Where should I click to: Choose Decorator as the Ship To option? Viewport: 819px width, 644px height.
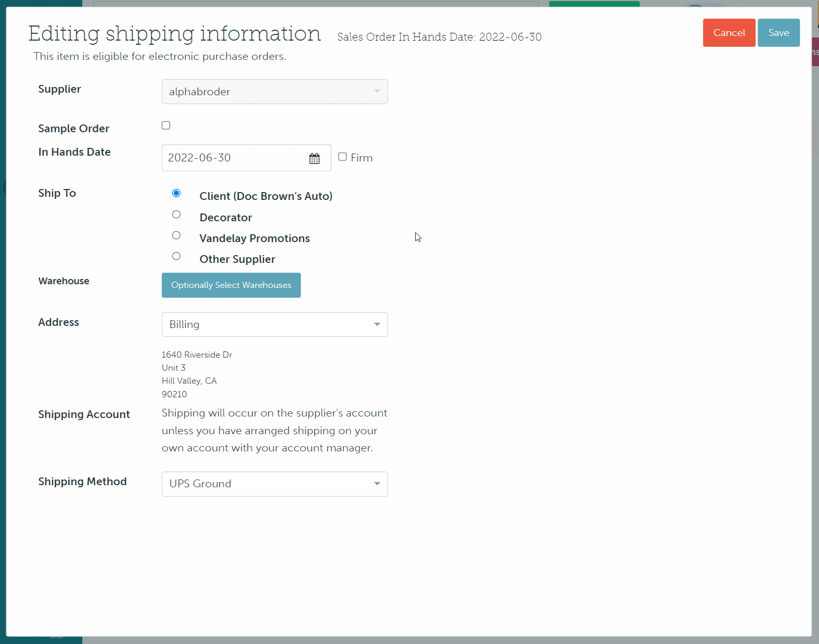click(177, 214)
